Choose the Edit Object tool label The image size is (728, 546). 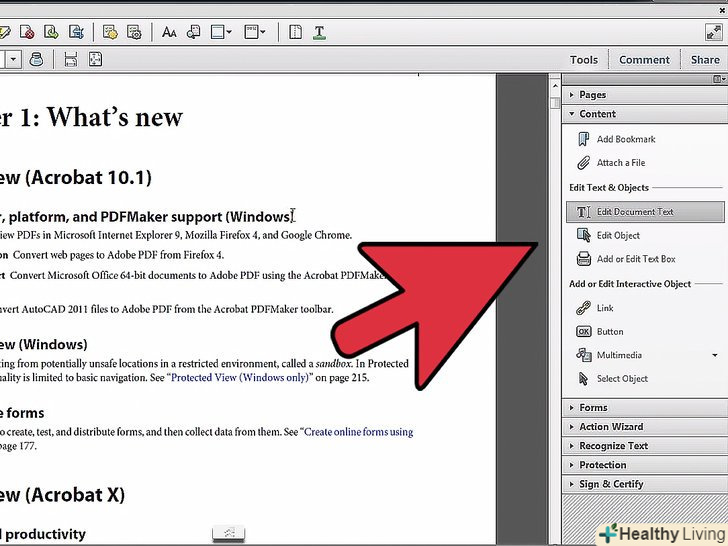click(x=618, y=236)
